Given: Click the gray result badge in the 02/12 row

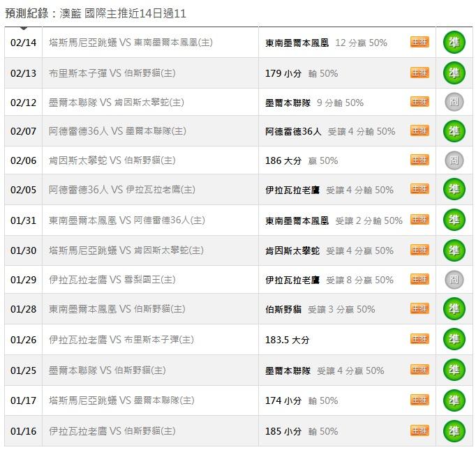Looking at the screenshot, I should click(x=454, y=102).
